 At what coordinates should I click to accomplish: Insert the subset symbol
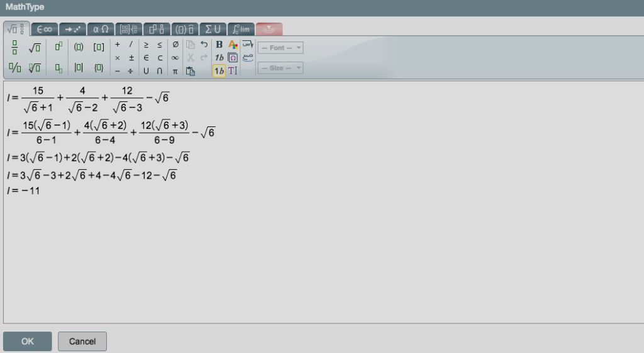pos(160,58)
